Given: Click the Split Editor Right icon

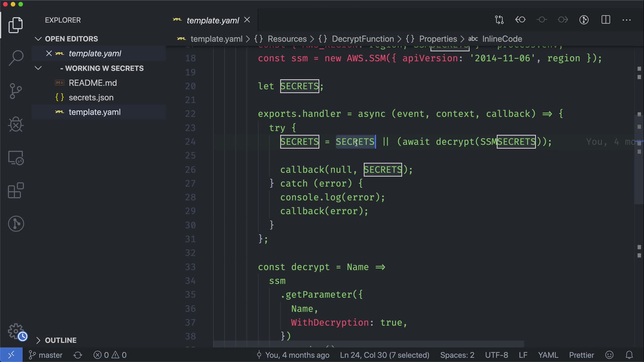Looking at the screenshot, I should (606, 20).
